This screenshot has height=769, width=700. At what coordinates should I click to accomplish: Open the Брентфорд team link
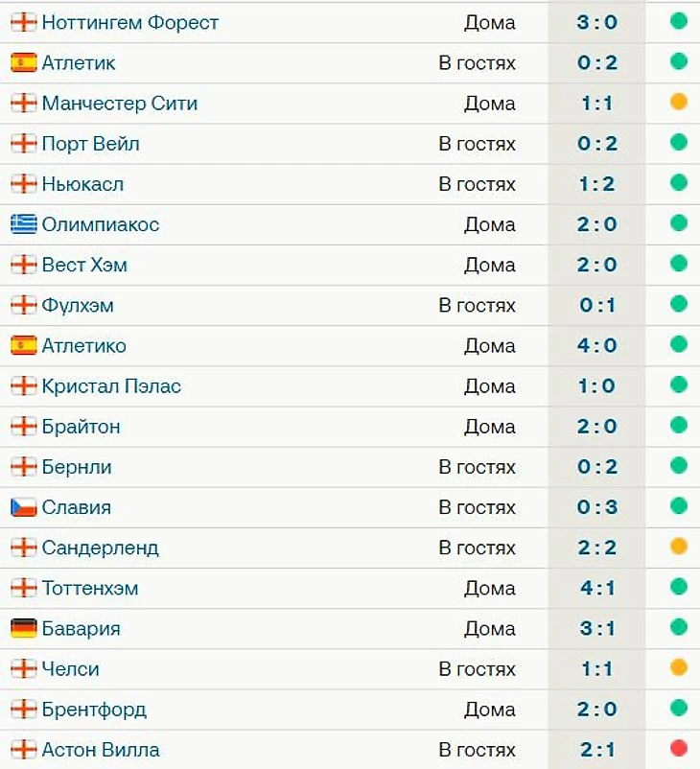point(94,710)
